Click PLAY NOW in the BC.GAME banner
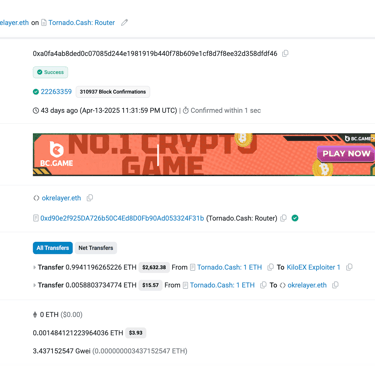Image resolution: width=375 pixels, height=366 pixels. (346, 154)
